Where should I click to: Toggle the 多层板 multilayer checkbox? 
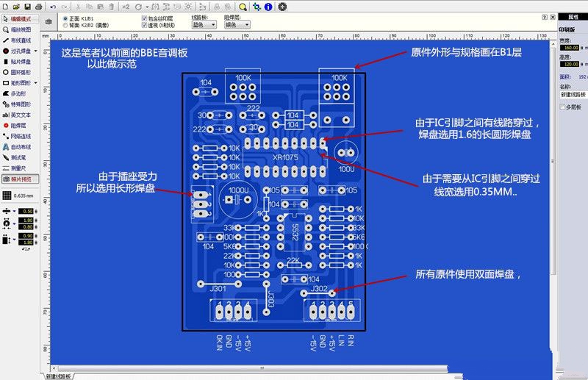[562, 107]
